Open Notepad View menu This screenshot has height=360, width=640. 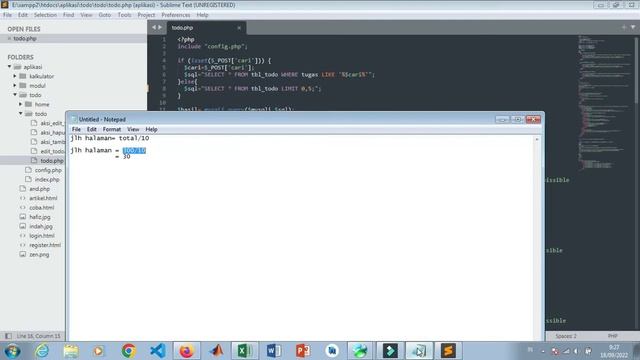tap(133, 129)
